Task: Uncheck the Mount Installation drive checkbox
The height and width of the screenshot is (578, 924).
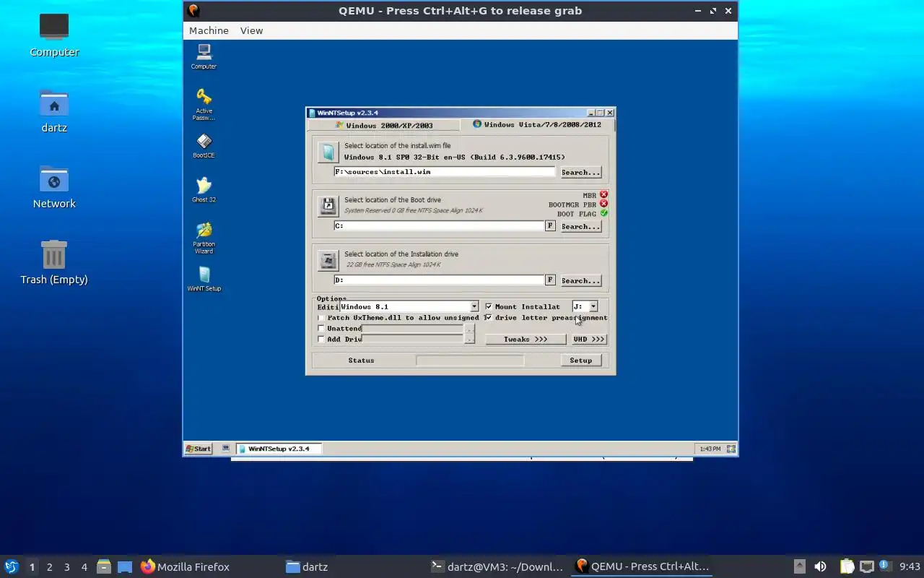Action: coord(489,306)
